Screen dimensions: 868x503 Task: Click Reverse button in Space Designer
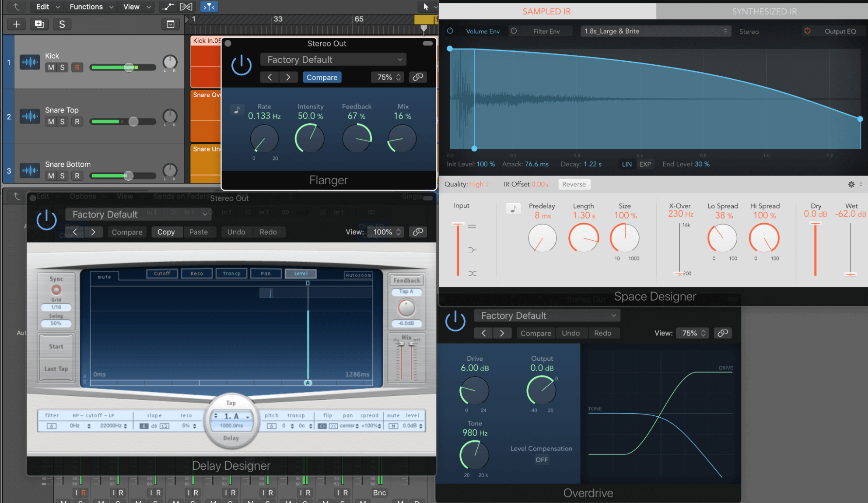(x=574, y=184)
